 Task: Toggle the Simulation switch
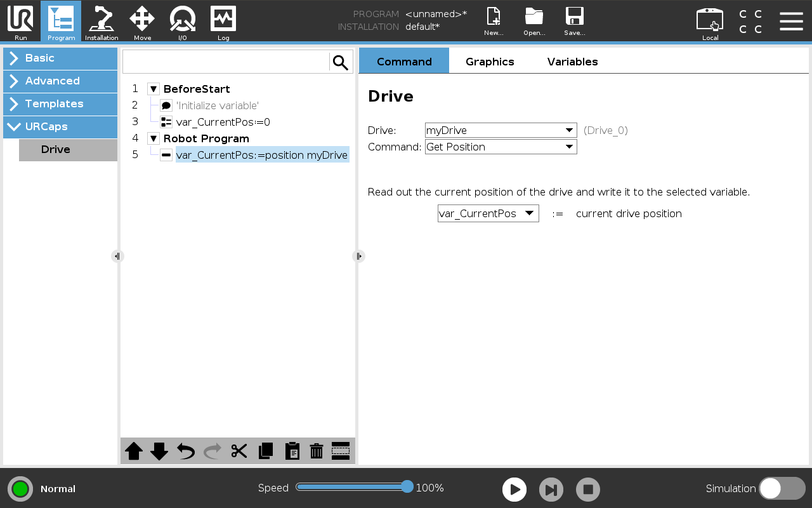click(x=782, y=488)
